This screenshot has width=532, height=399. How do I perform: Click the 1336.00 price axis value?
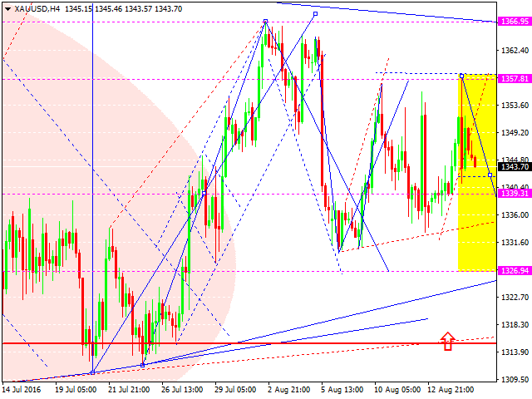[x=515, y=214]
